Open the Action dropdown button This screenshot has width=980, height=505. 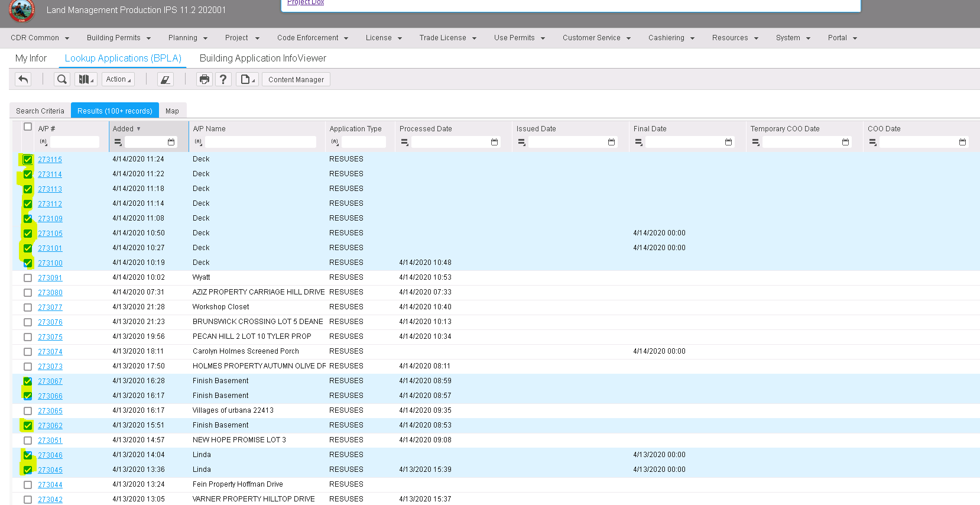pos(118,79)
